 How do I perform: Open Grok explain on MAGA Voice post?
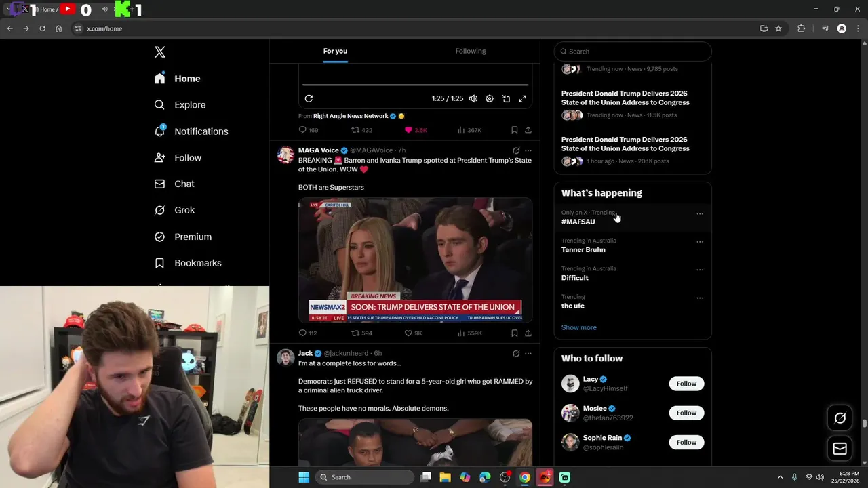click(x=516, y=150)
